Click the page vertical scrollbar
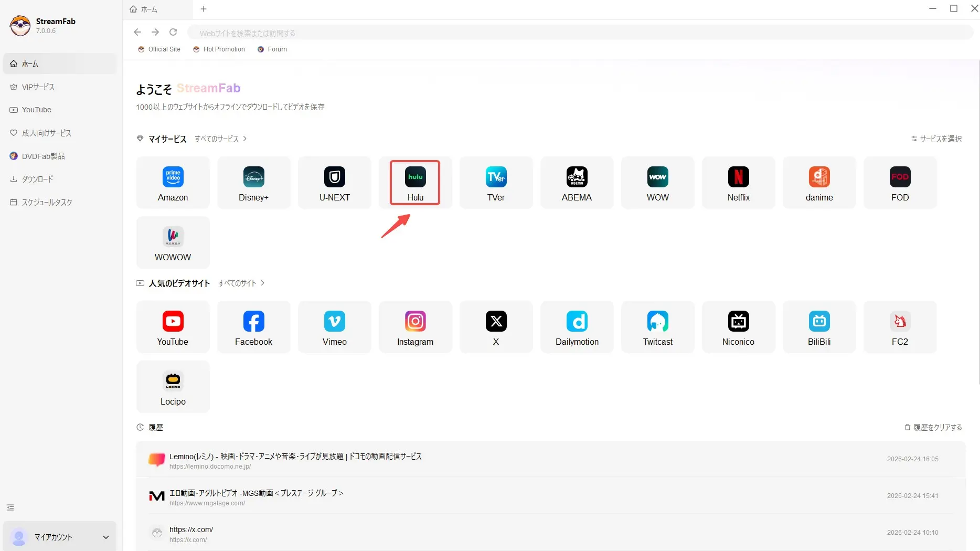Screen dimensions: 980x551 978,223
